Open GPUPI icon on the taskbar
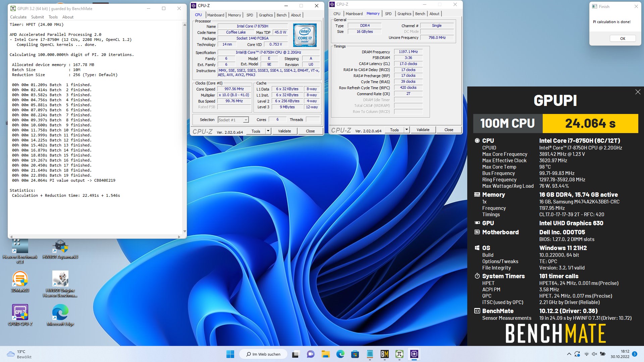This screenshot has height=362, width=644. tap(399, 354)
